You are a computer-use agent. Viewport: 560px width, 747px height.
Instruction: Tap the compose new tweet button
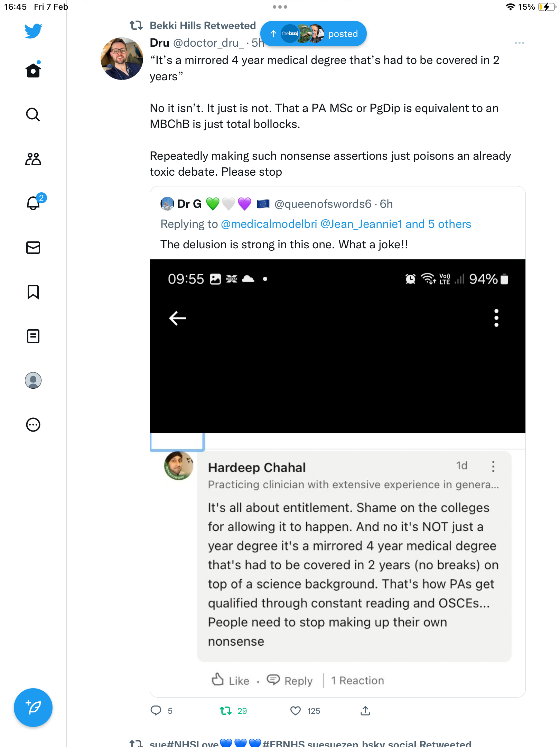[33, 708]
